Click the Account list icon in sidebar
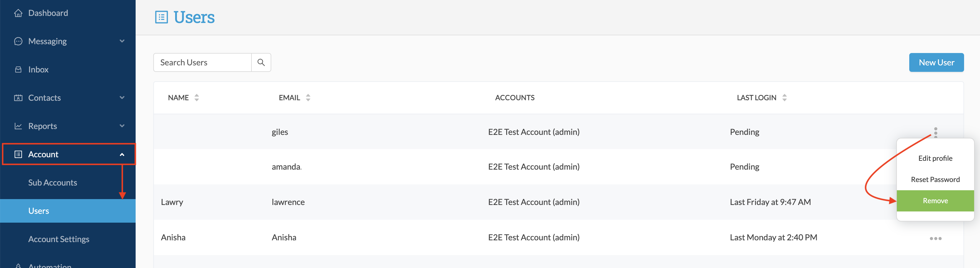Image resolution: width=980 pixels, height=268 pixels. coord(18,154)
